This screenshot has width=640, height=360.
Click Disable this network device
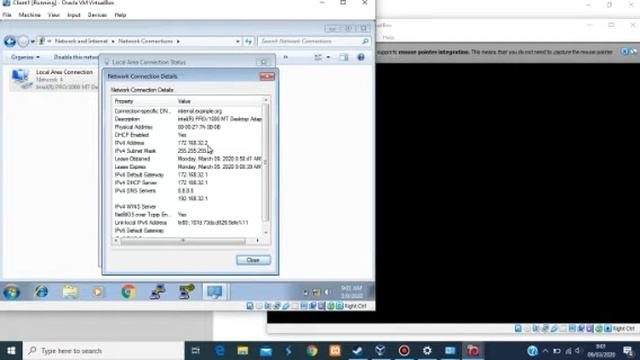[x=76, y=57]
